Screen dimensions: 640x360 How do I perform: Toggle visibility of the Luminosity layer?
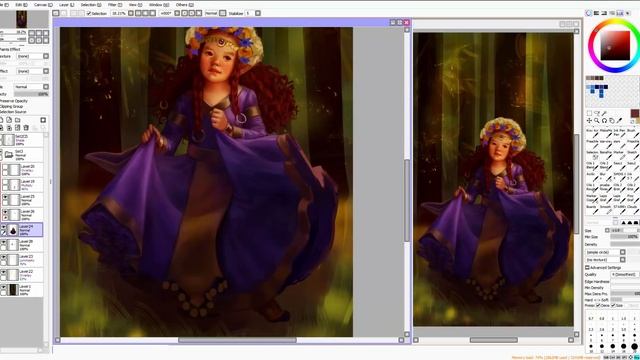(3, 258)
